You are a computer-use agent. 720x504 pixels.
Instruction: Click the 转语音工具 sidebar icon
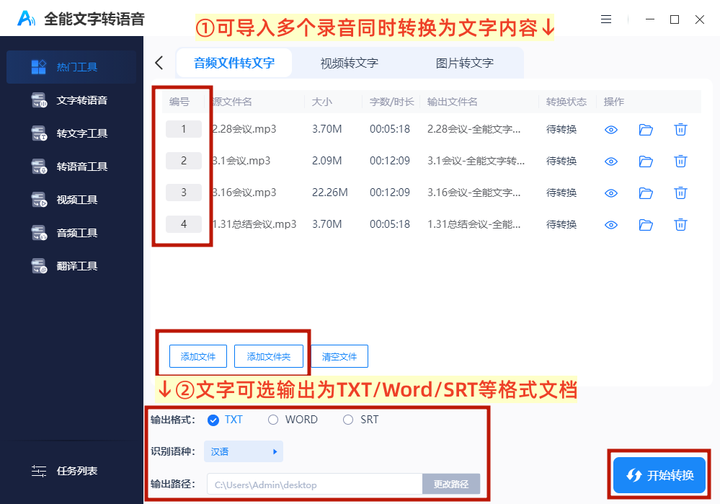pyautogui.click(x=39, y=167)
